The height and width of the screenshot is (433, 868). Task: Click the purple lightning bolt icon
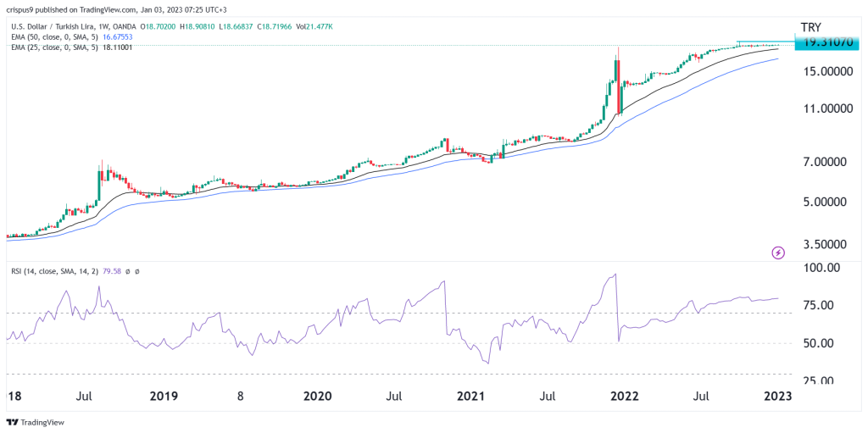click(x=778, y=253)
